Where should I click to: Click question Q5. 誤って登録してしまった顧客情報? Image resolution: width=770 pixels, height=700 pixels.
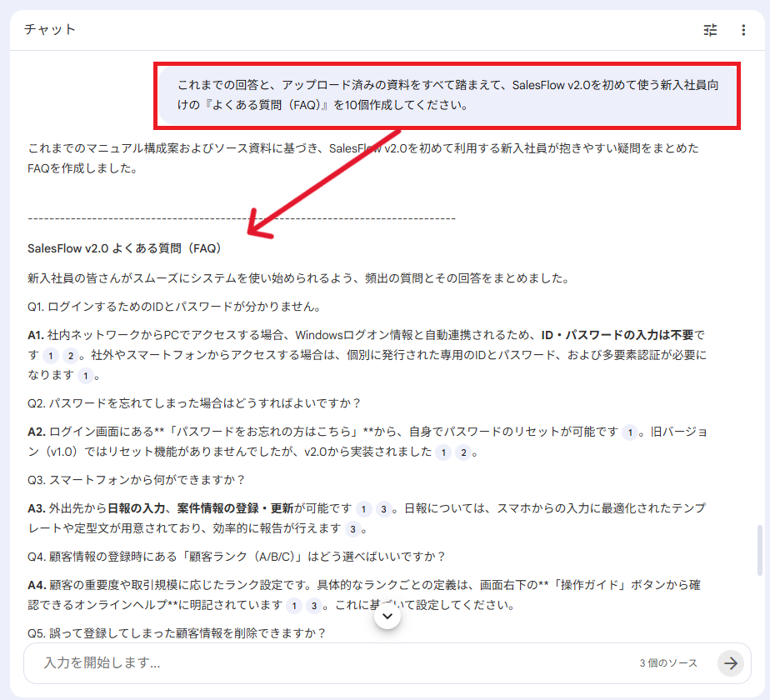pos(177,633)
